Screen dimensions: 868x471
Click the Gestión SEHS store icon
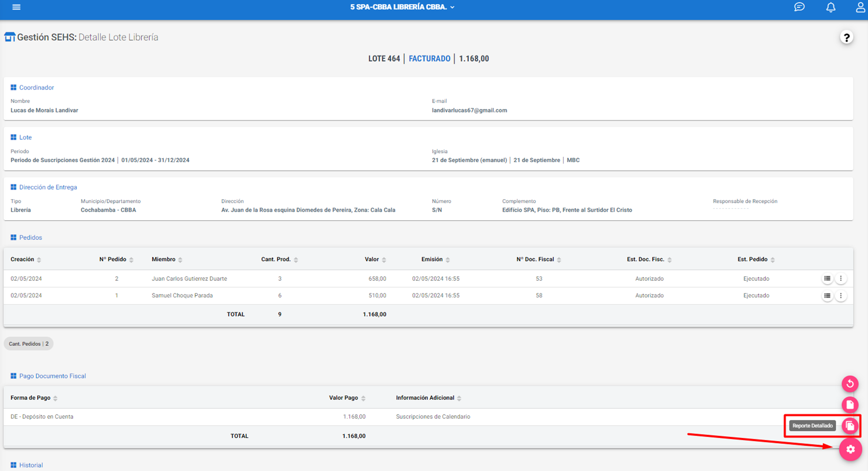10,37
